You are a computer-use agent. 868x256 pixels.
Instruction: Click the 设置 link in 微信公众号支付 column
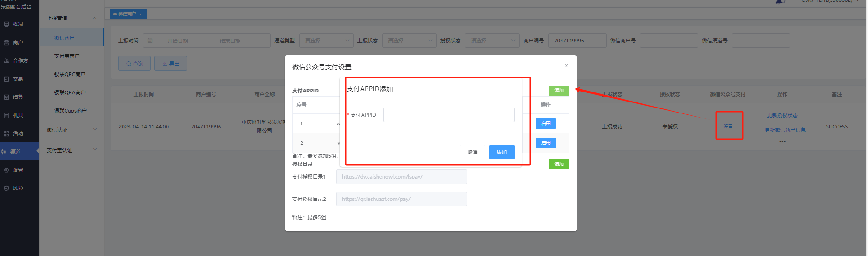point(728,127)
